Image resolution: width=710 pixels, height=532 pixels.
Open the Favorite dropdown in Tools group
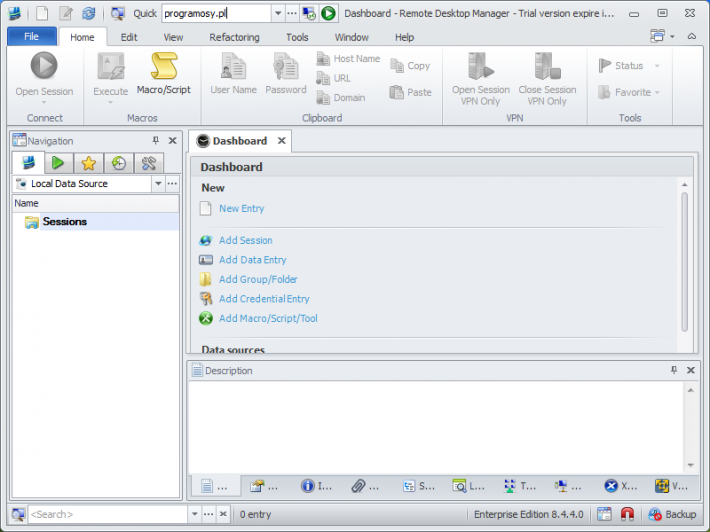click(x=657, y=93)
